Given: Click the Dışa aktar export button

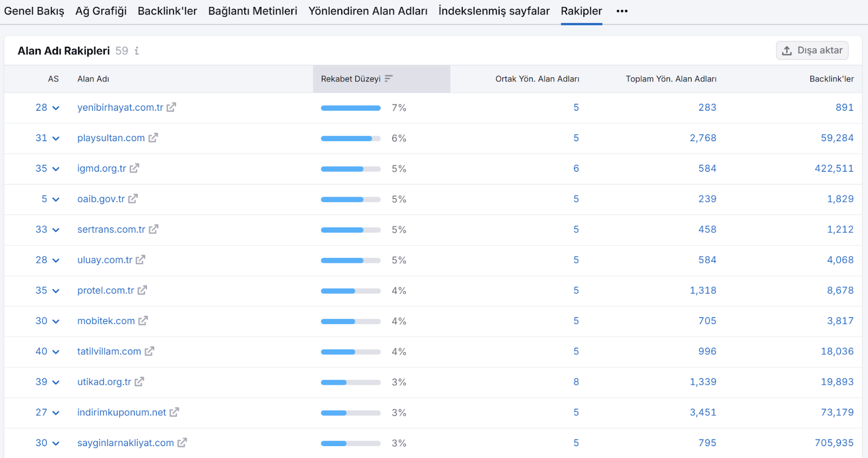Looking at the screenshot, I should click(x=812, y=50).
